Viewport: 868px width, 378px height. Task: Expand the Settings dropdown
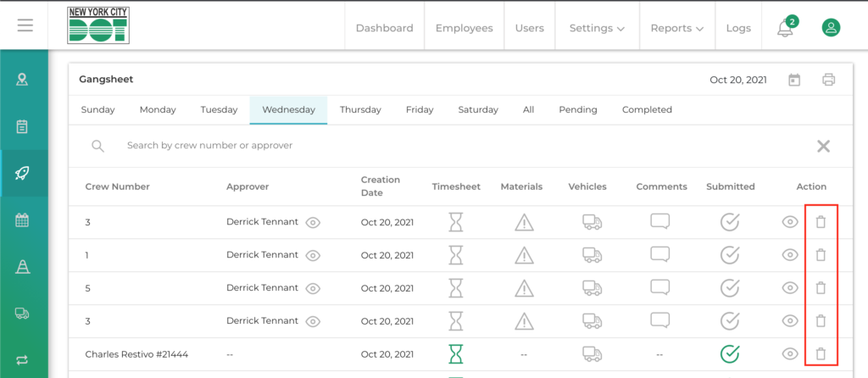pyautogui.click(x=597, y=28)
